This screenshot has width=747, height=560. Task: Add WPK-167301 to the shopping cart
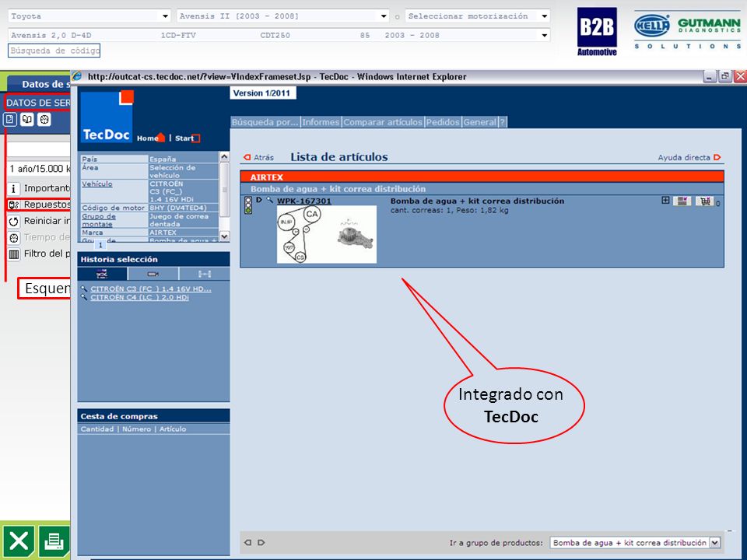tap(705, 201)
